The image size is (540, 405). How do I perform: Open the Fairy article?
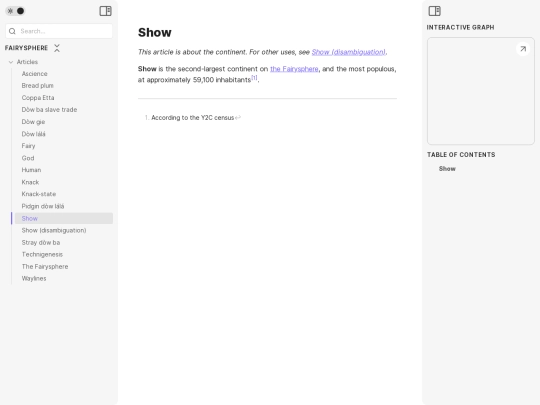coord(29,146)
